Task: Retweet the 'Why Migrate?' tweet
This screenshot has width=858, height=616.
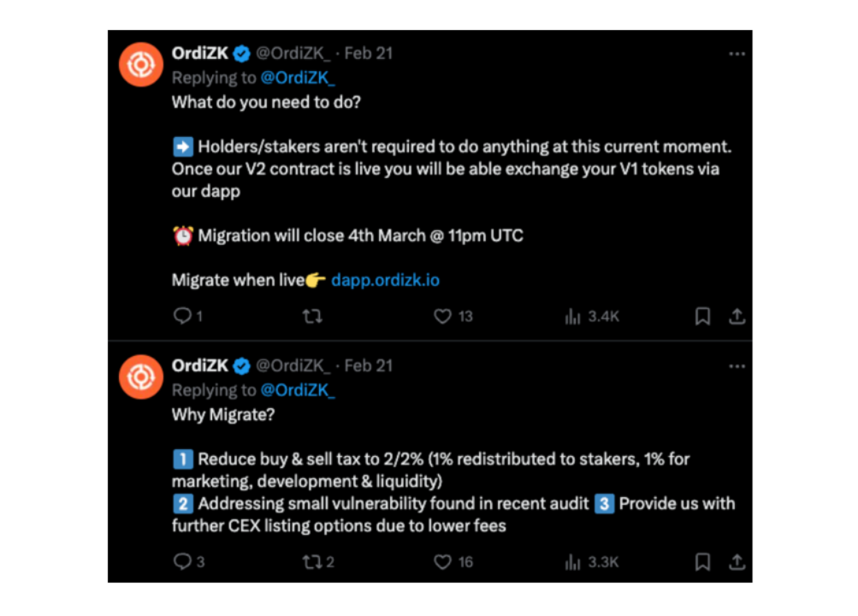Action: pyautogui.click(x=312, y=562)
